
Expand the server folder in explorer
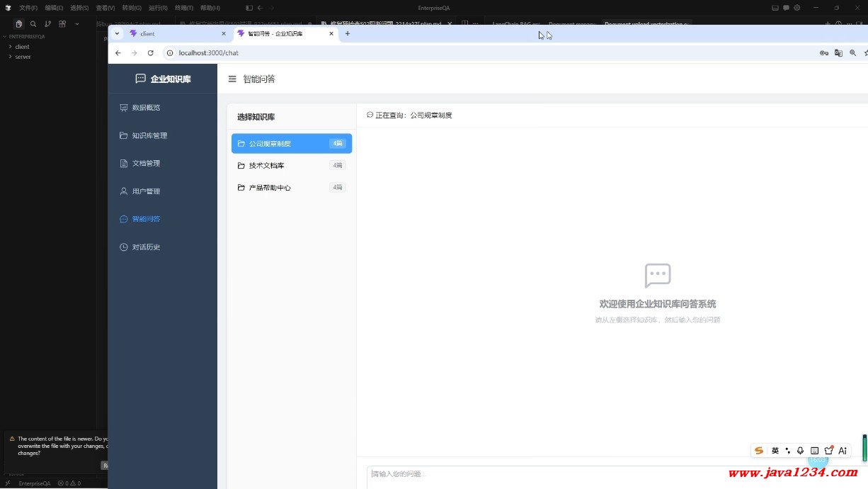coord(23,57)
